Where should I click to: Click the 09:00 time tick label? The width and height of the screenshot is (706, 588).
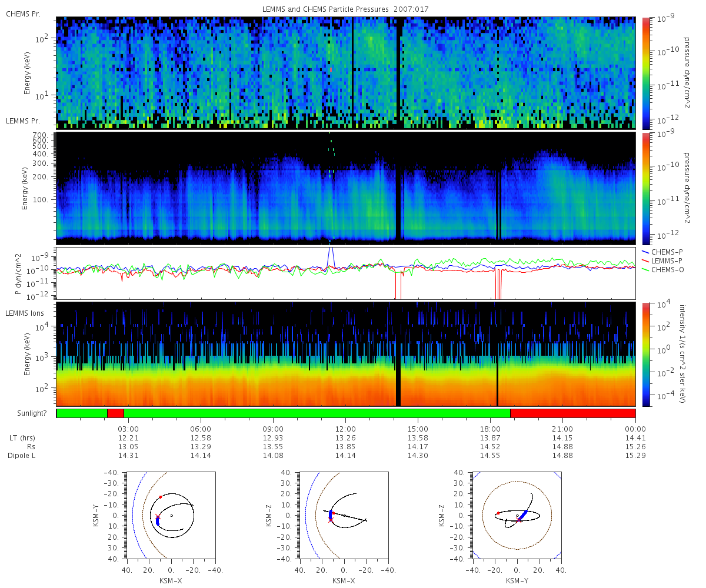(274, 429)
